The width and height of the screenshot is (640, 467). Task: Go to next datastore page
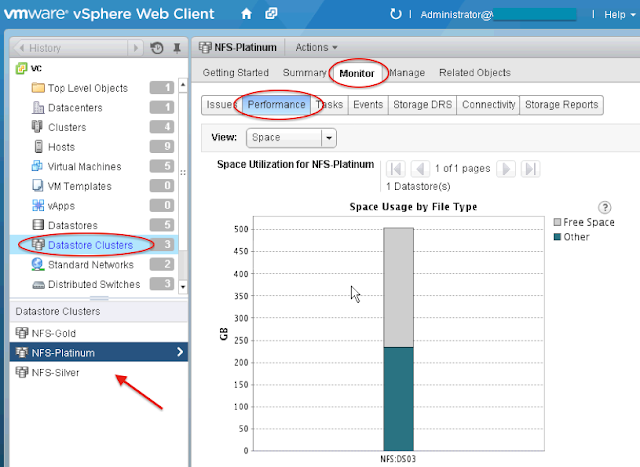506,169
